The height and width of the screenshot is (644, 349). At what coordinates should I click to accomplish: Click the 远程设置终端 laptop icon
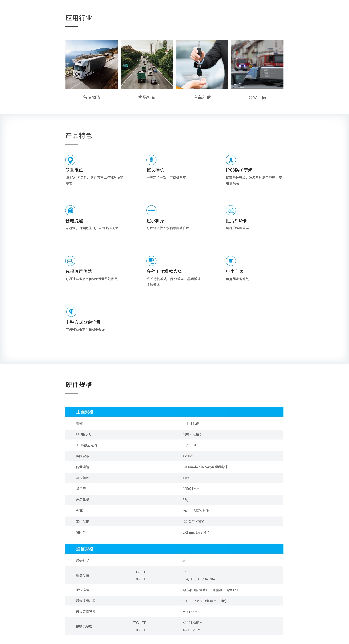tap(70, 261)
